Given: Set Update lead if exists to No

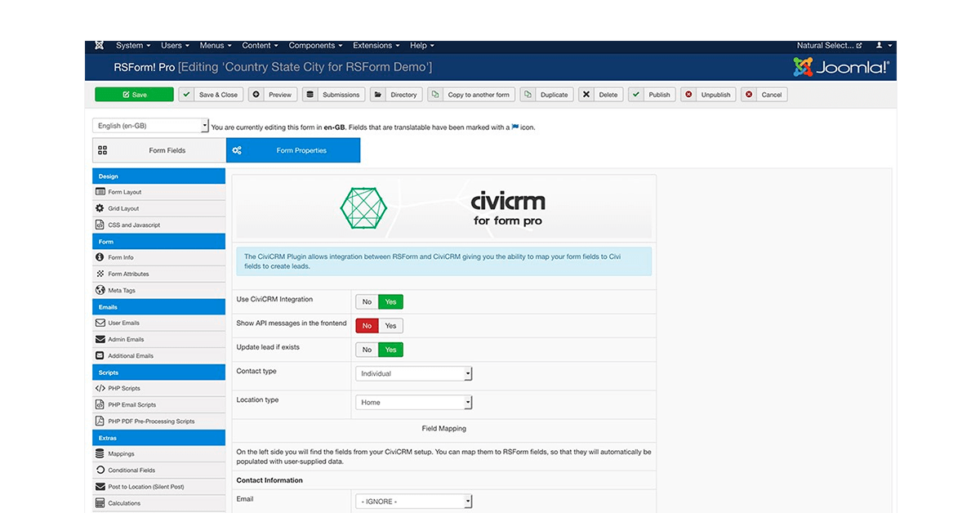Looking at the screenshot, I should click(367, 350).
